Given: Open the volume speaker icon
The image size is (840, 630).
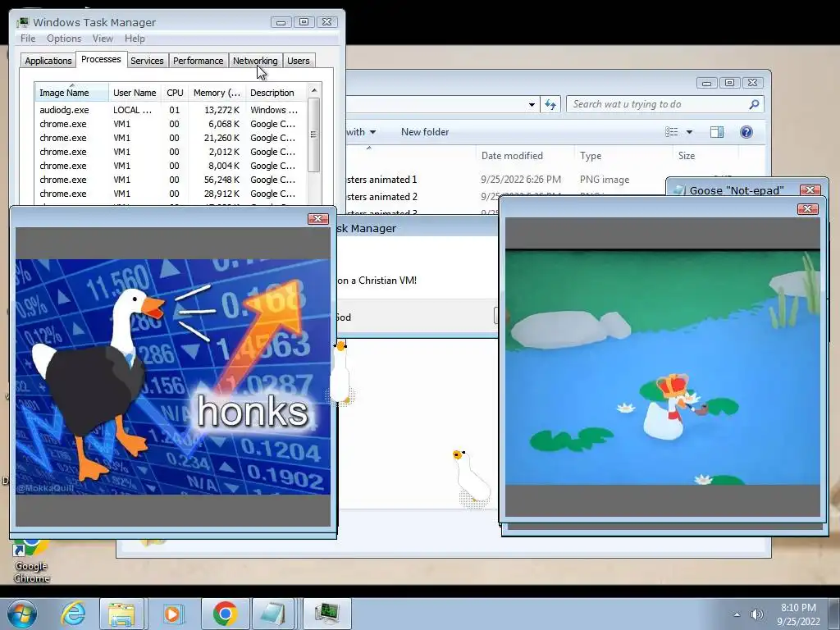Looking at the screenshot, I should [757, 614].
